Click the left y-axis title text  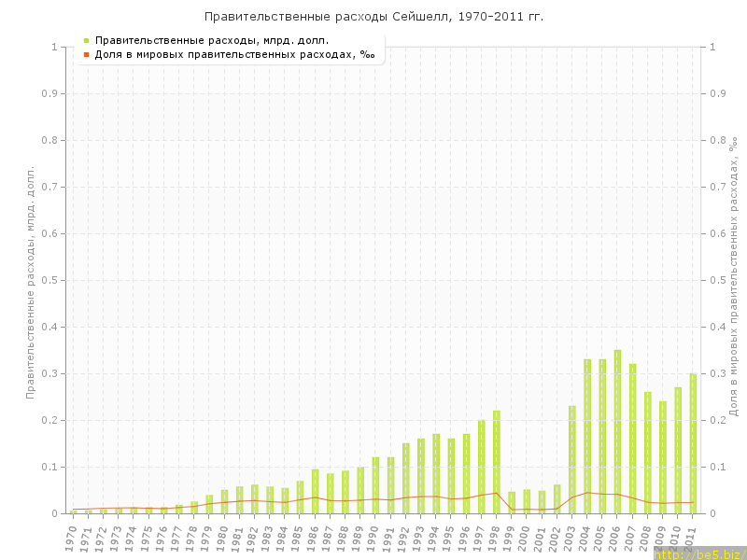point(30,280)
